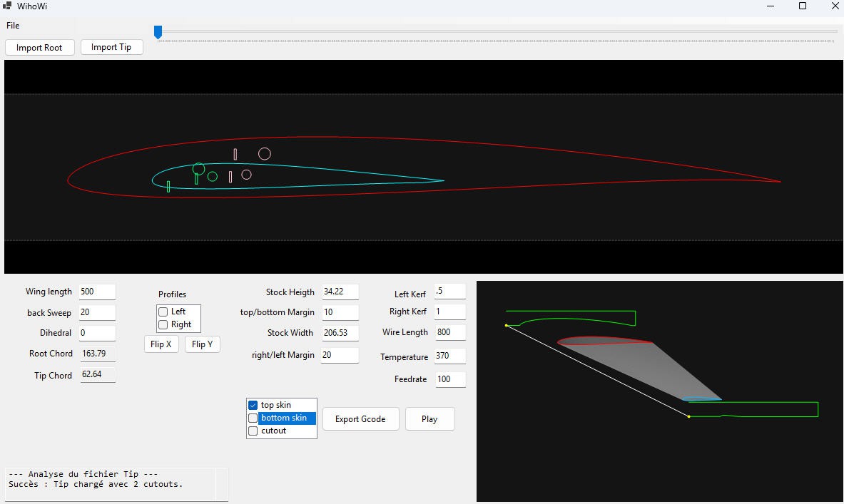Click the Import Tip button
The height and width of the screenshot is (504, 844).
point(111,47)
